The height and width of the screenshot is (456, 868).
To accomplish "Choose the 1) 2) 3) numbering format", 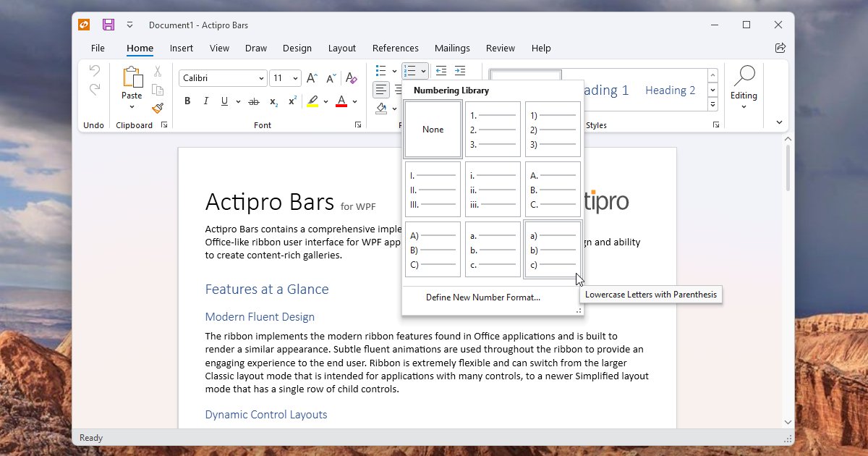I will point(553,130).
